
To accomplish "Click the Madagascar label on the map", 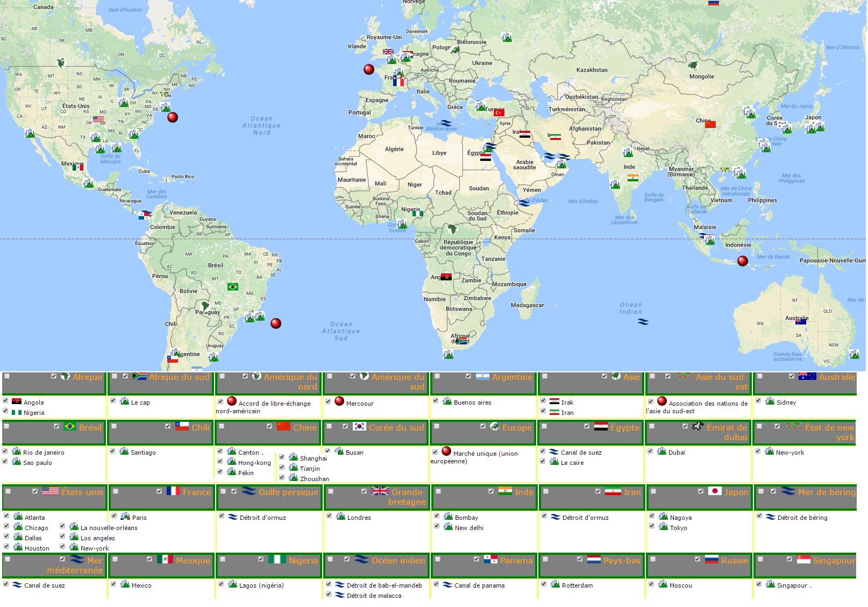I will click(527, 305).
